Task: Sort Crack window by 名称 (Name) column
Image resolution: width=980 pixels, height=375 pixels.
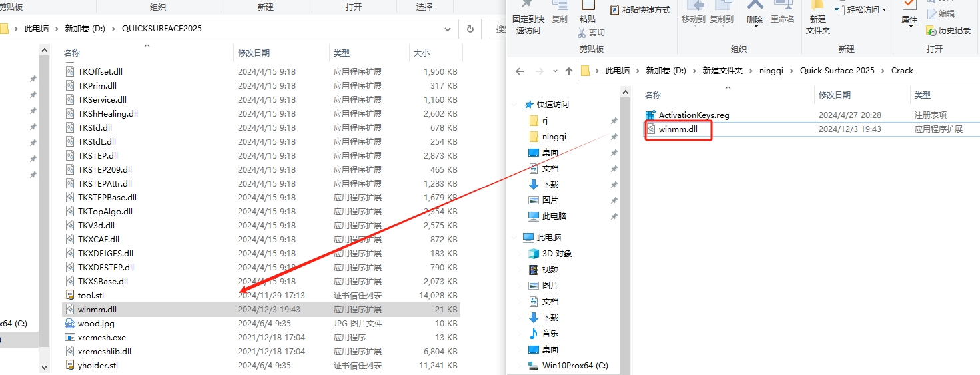Action: (x=728, y=95)
